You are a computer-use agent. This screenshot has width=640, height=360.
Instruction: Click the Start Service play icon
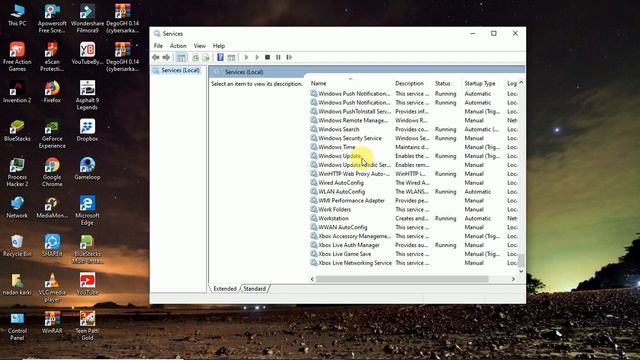[246, 58]
